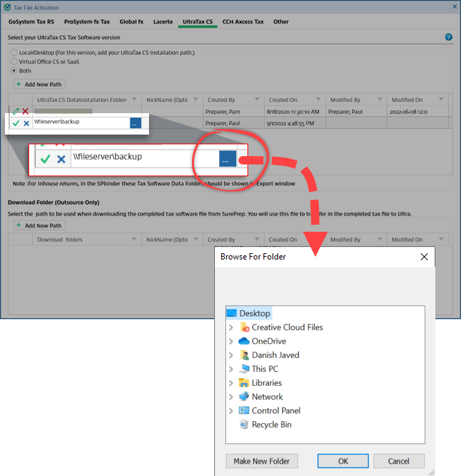The width and height of the screenshot is (461, 476).
Task: Select the Local/Desktop radio option
Action: [14, 53]
